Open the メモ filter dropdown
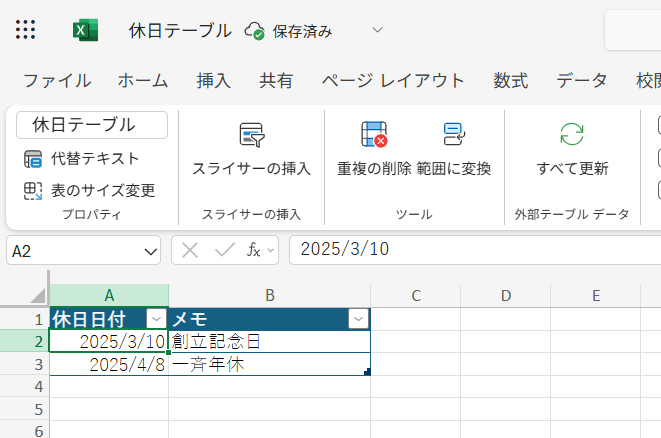661x438 pixels. (x=359, y=319)
